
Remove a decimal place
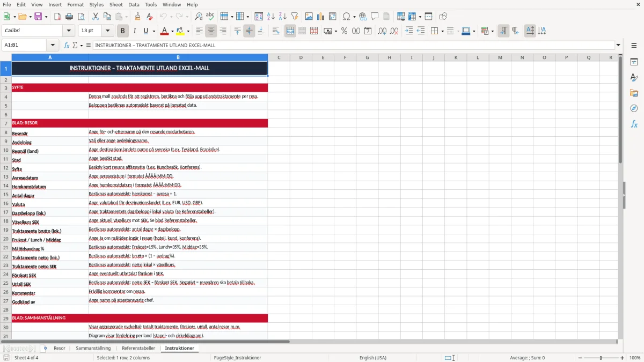point(394,31)
